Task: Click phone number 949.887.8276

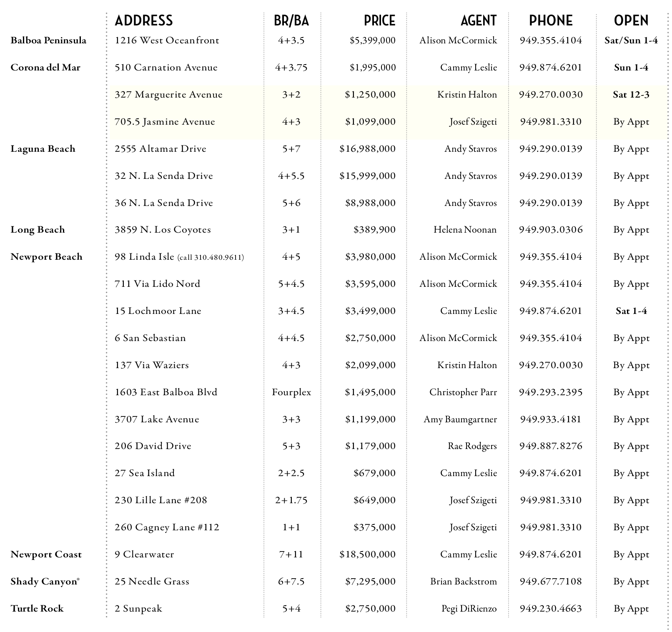Action: pyautogui.click(x=551, y=446)
